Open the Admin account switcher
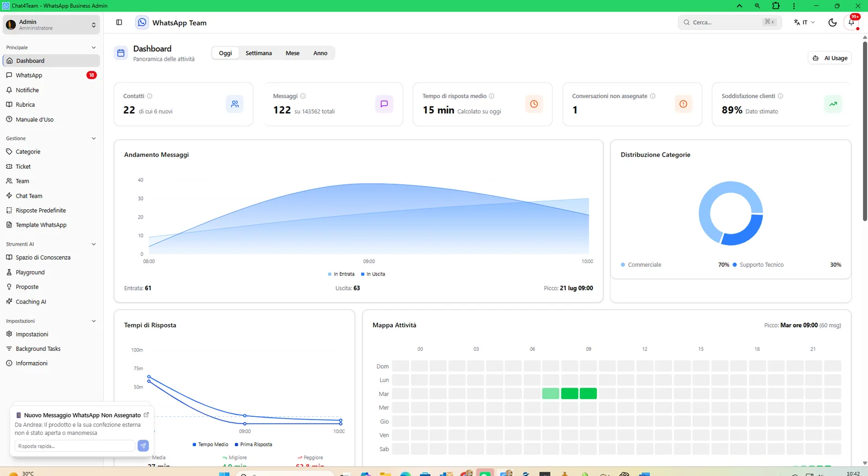Screen dimensions: 868x476 [x=52, y=24]
